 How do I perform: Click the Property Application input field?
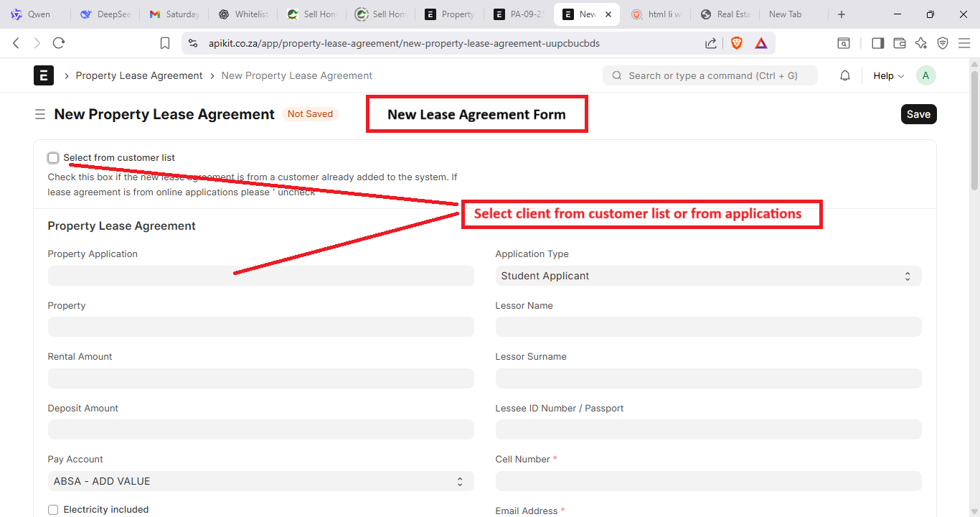click(x=260, y=276)
